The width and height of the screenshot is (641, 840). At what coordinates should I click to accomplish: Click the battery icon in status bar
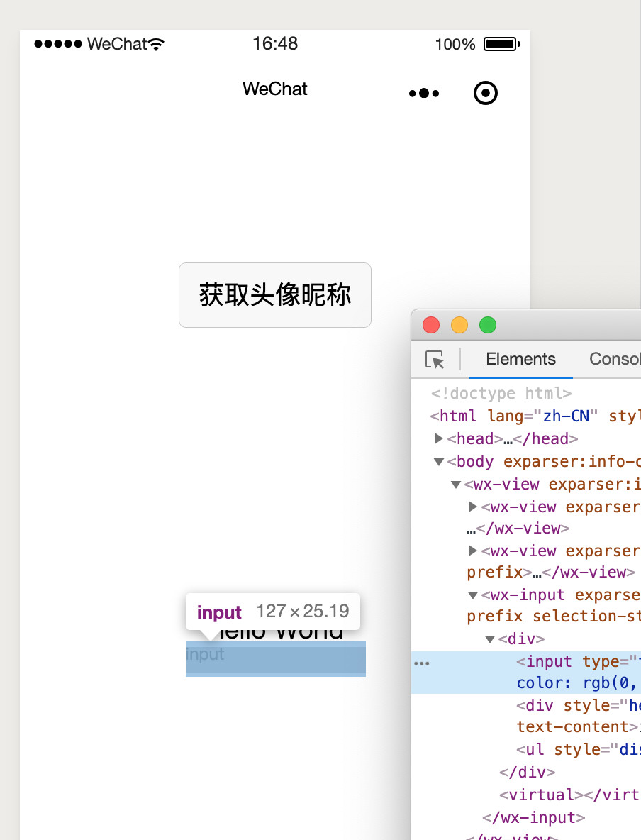[x=502, y=44]
